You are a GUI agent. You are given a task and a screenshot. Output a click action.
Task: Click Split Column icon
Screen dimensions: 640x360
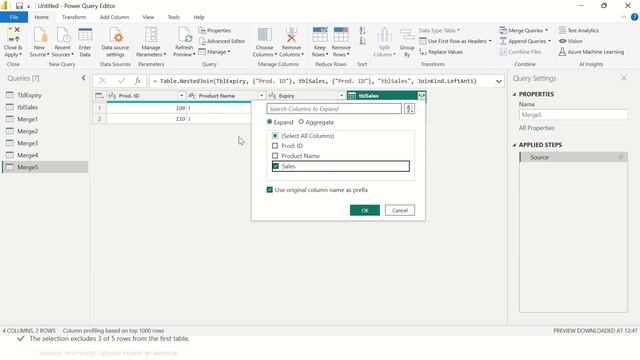pos(384,35)
